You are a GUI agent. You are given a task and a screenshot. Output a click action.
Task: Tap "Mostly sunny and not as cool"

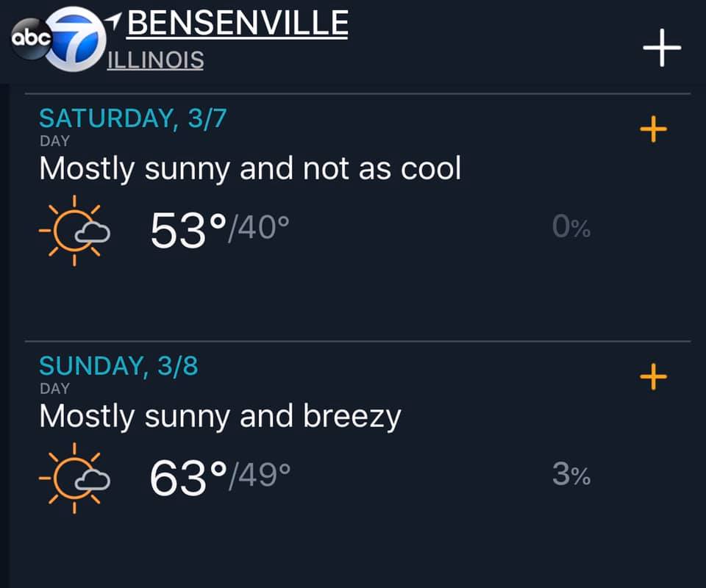[250, 169]
